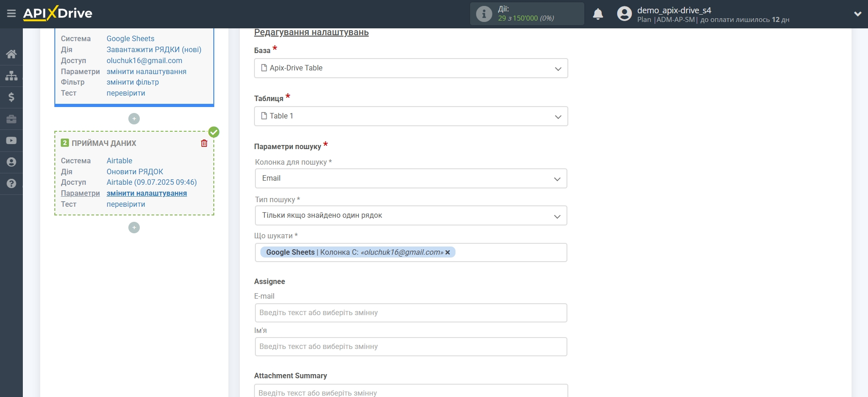Click receiver block перевірити test link
The width and height of the screenshot is (868, 397).
pyautogui.click(x=126, y=204)
